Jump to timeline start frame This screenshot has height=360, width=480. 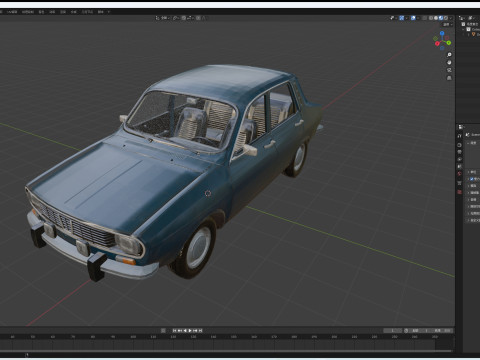(x=174, y=331)
